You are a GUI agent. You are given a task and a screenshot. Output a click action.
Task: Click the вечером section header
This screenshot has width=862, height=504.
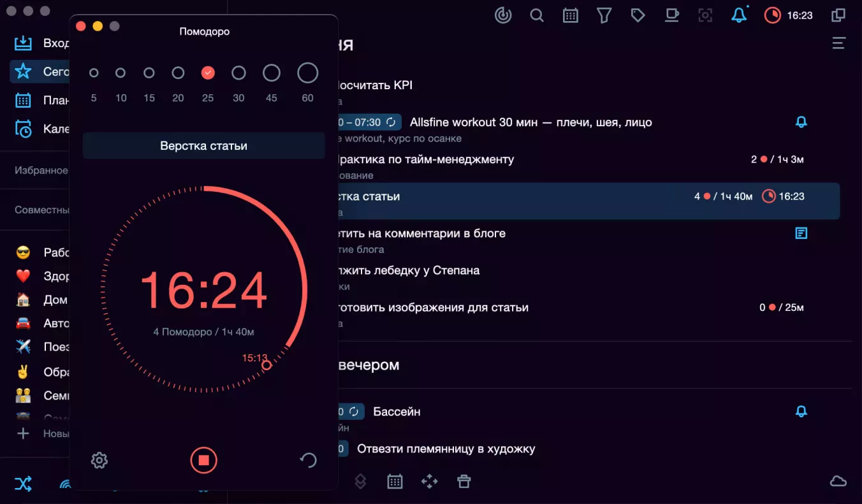point(369,365)
